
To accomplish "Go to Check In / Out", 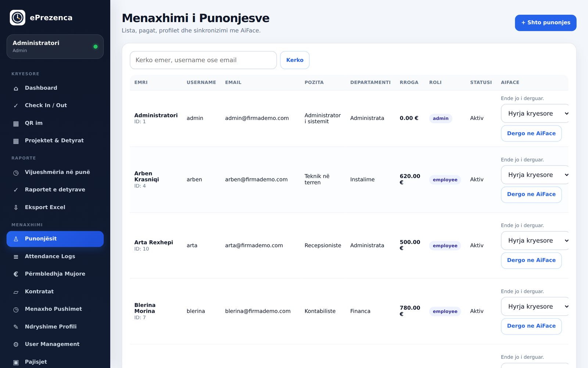I will click(55, 105).
